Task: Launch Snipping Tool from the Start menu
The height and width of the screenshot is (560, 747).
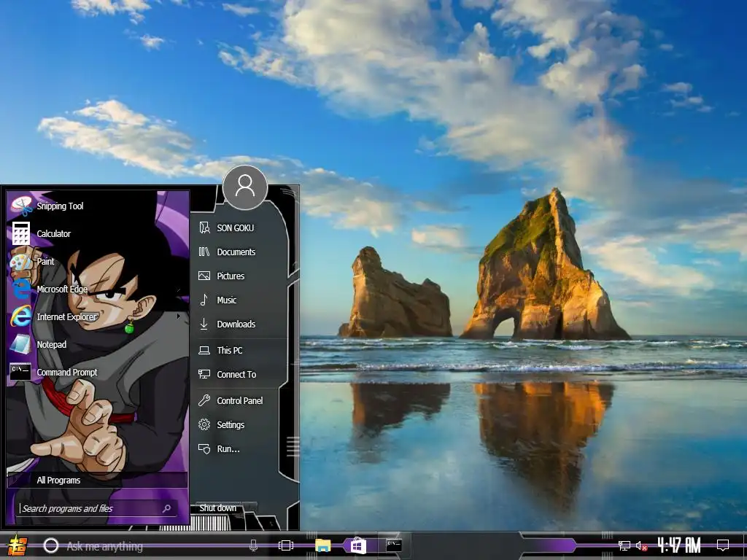Action: [x=98, y=206]
